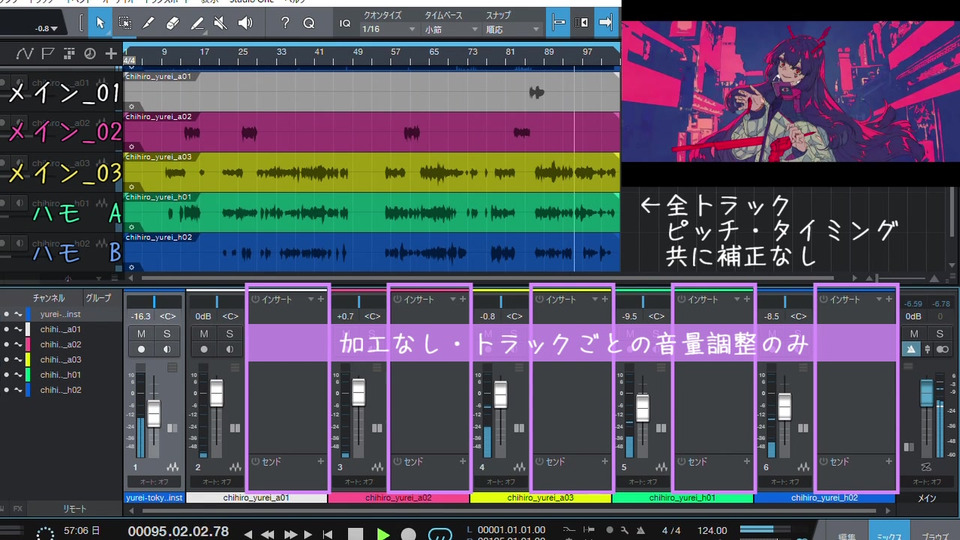The height and width of the screenshot is (540, 960).
Task: Activate the Listen speaker tool
Action: (x=245, y=23)
